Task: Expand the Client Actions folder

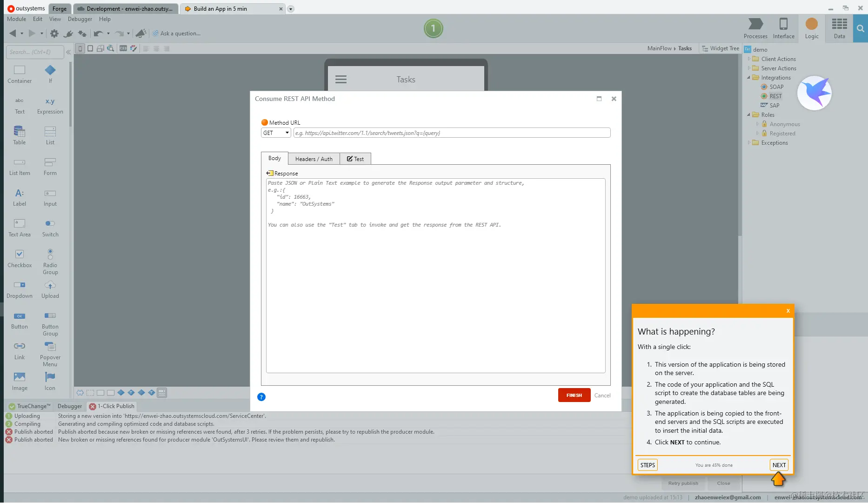Action: tap(749, 59)
